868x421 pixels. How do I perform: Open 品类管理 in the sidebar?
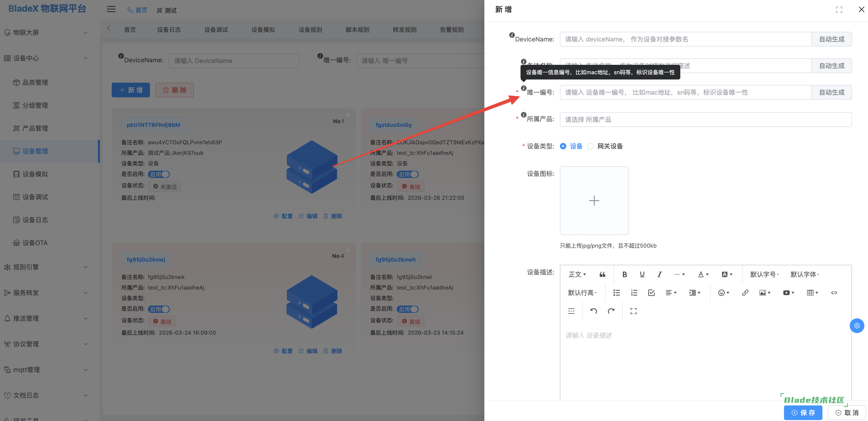pos(35,82)
